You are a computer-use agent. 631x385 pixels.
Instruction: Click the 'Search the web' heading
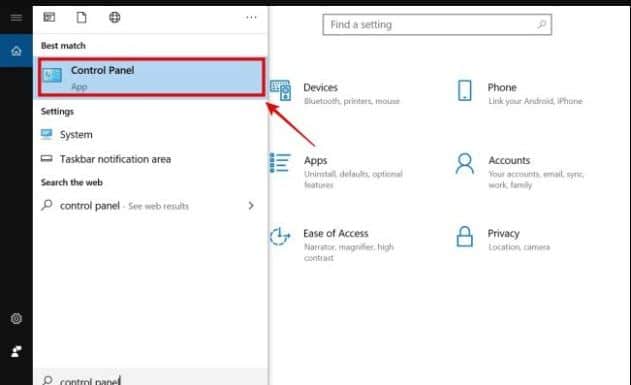coord(72,182)
